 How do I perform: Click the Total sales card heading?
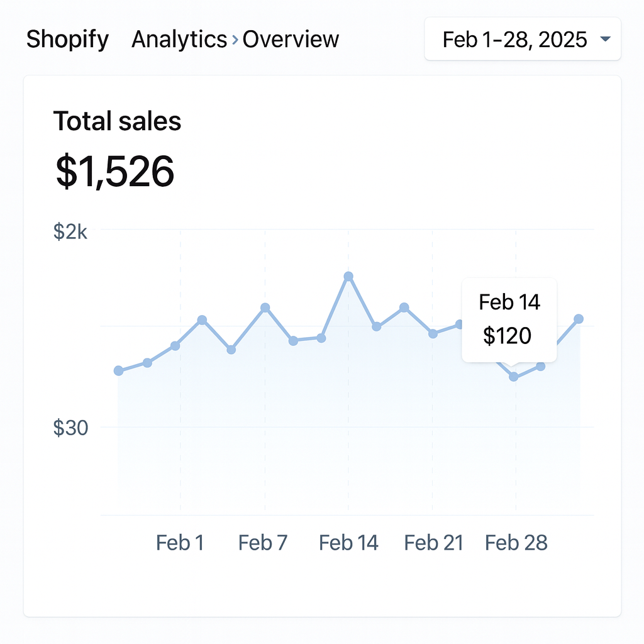(117, 121)
